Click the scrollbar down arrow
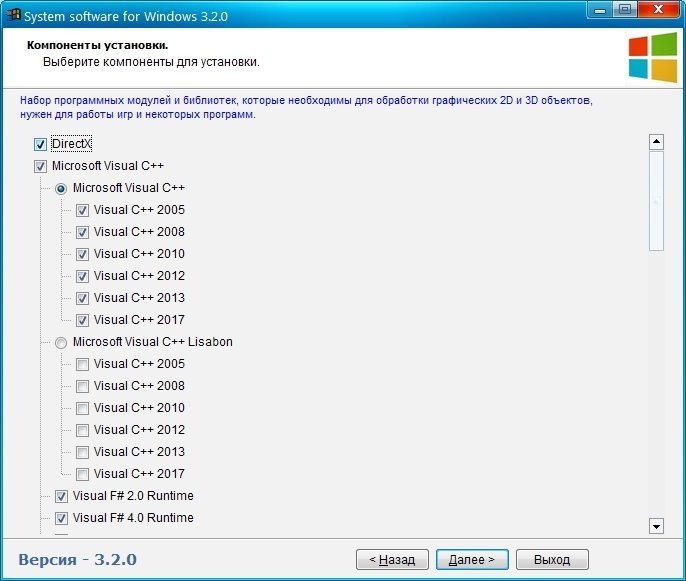686x581 pixels. (656, 526)
